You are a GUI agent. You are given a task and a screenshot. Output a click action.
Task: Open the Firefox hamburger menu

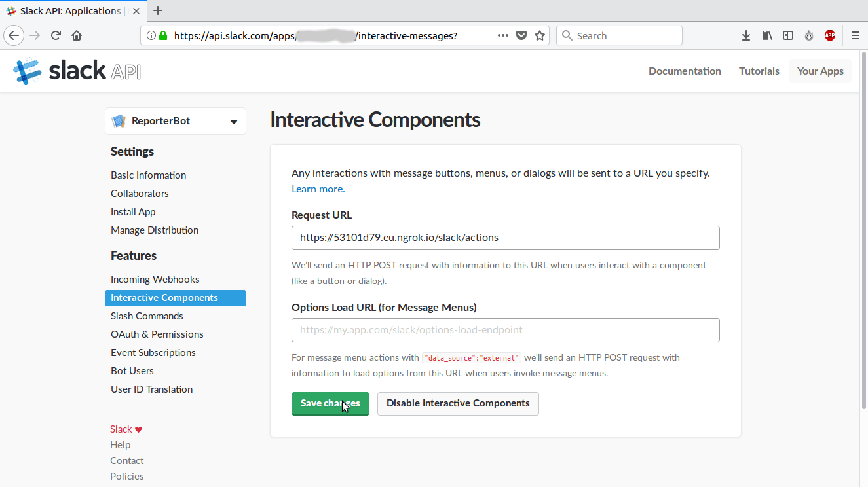coord(855,35)
